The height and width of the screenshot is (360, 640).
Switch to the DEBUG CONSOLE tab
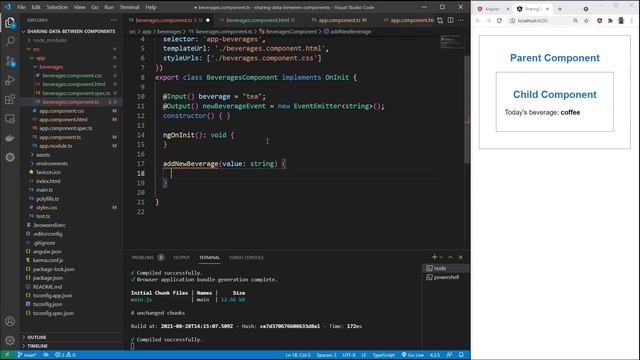point(246,258)
